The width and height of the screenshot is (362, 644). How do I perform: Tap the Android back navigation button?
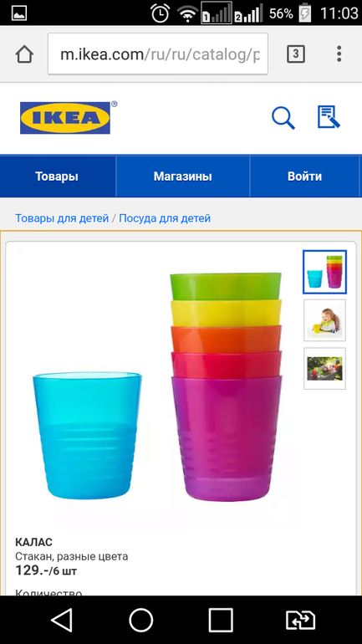[62, 620]
